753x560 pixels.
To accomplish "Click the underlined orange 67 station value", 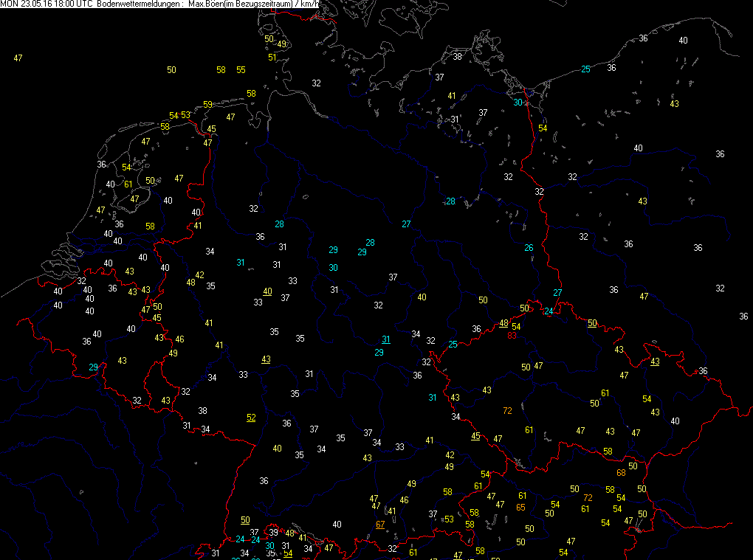I will click(380, 525).
